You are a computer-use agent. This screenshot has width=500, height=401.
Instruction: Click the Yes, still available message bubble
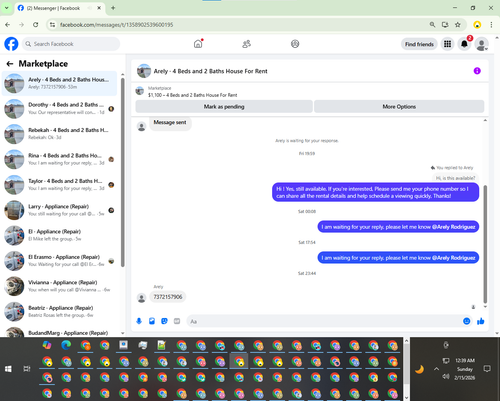[x=376, y=192]
